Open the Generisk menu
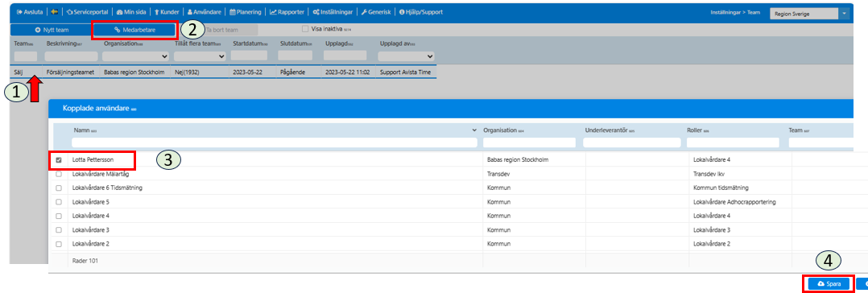Viewport: 868px width, 293px height. [x=376, y=11]
